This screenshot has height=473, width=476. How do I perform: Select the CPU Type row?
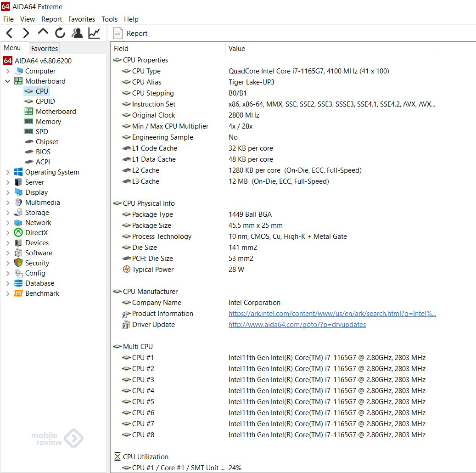click(x=275, y=71)
